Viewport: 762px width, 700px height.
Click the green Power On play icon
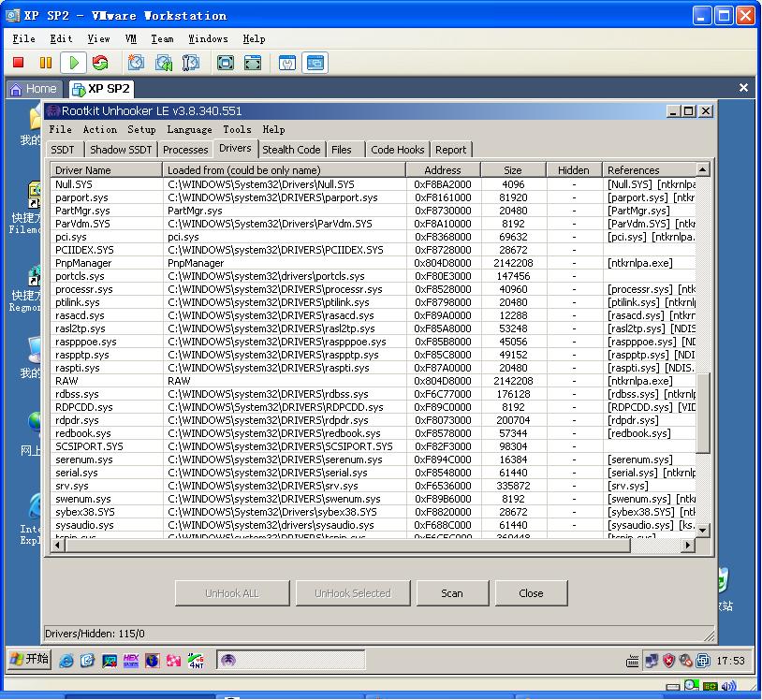click(74, 63)
